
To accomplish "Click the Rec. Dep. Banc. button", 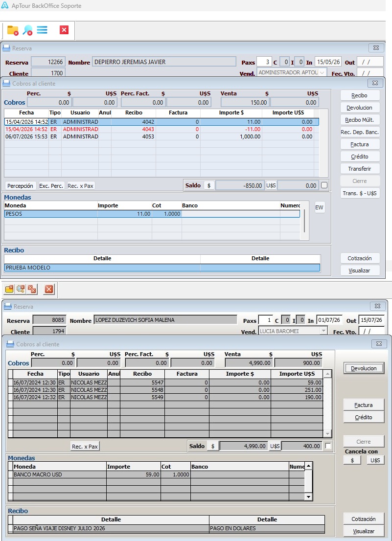I will (x=360, y=132).
